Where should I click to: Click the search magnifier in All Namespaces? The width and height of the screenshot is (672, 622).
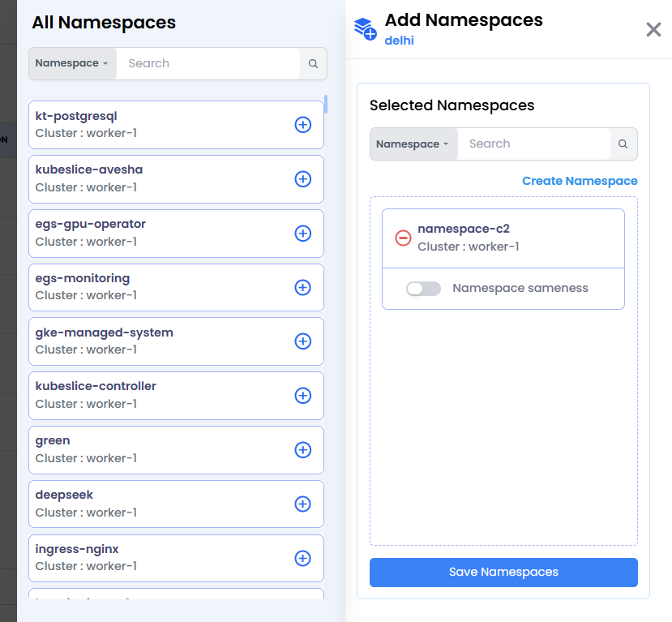click(x=313, y=63)
